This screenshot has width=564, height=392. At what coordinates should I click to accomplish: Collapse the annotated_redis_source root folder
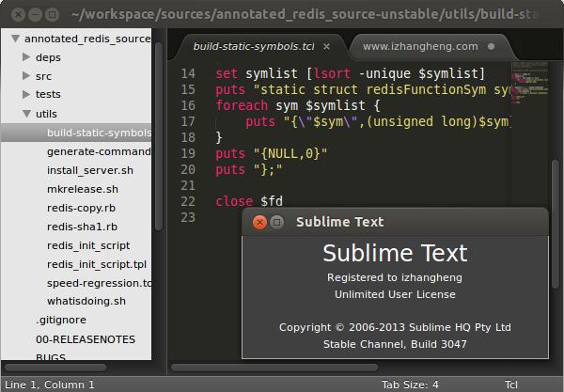click(x=15, y=39)
